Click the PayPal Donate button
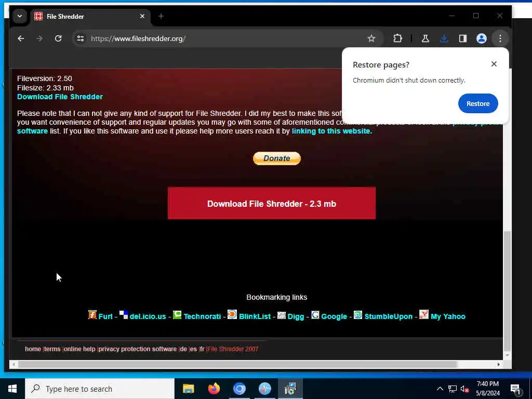Screen dimensions: 532x399 277,158
